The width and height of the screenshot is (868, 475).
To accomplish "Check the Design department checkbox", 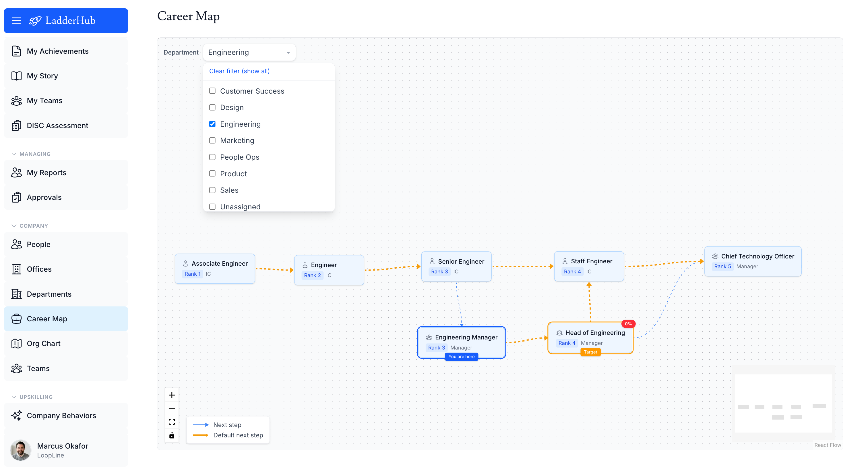I will pyautogui.click(x=212, y=107).
